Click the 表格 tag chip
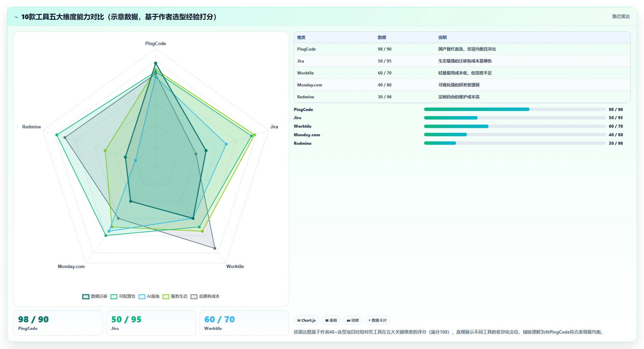The image size is (644, 349). 331,320
